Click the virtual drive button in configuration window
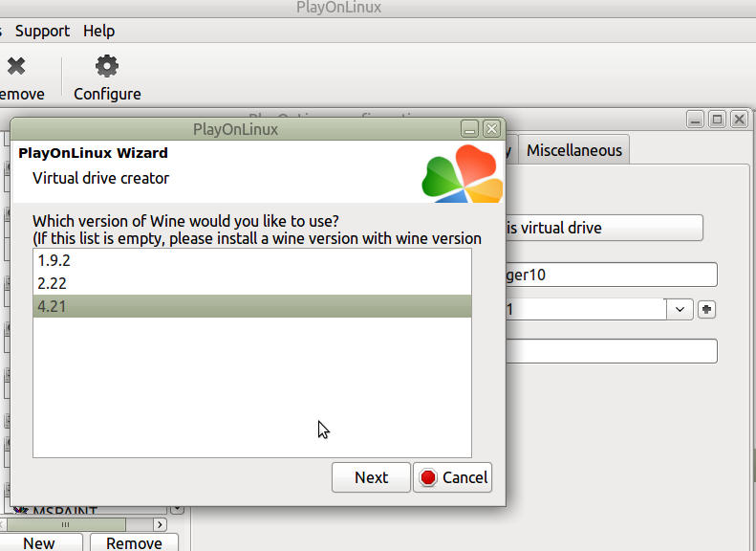Viewport: 756px width, 551px height. pos(604,228)
